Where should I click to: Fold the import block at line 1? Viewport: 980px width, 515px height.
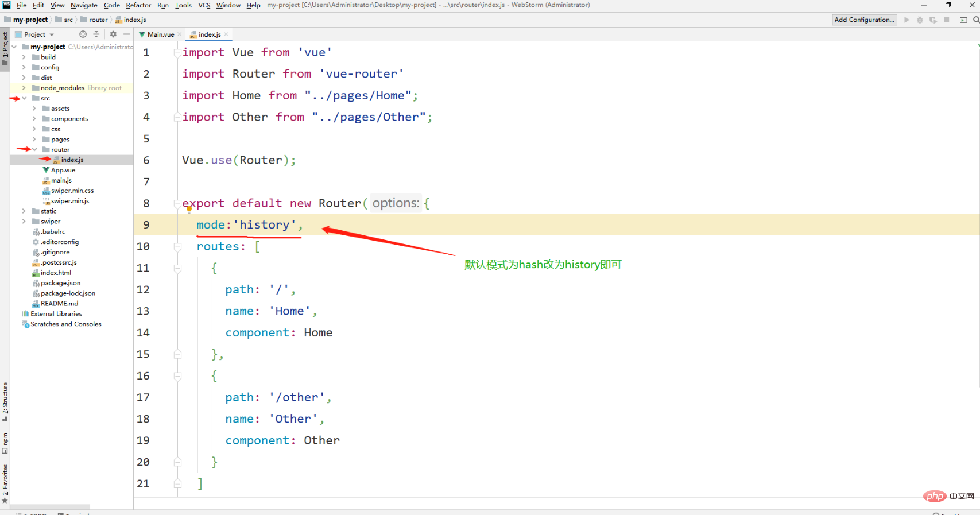(x=177, y=53)
